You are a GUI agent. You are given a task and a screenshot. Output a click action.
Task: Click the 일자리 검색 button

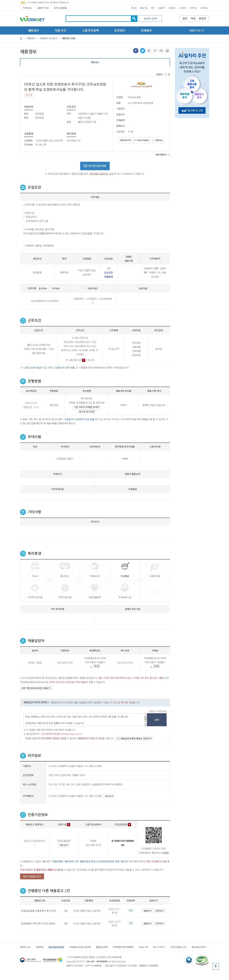pyautogui.click(x=150, y=18)
